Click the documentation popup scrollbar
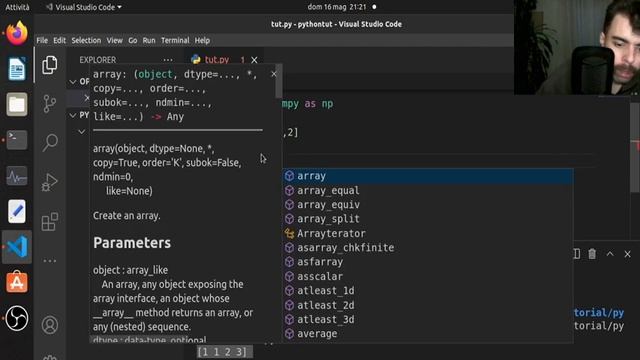 click(x=279, y=81)
